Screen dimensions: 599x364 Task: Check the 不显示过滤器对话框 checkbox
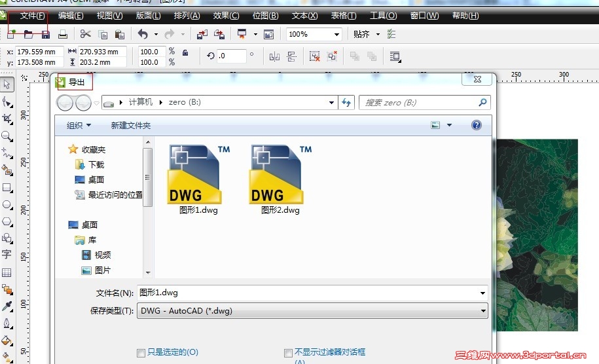tap(288, 352)
